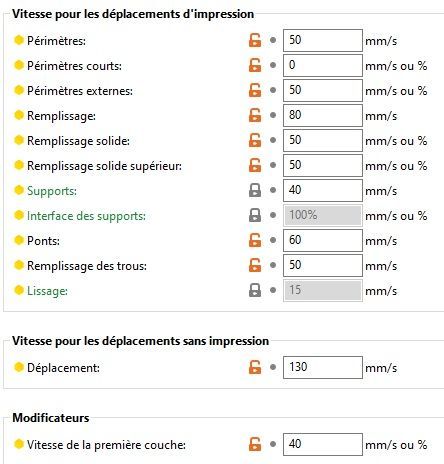Click the green Supports label link
Screen dimensions: 444x464
tap(52, 191)
